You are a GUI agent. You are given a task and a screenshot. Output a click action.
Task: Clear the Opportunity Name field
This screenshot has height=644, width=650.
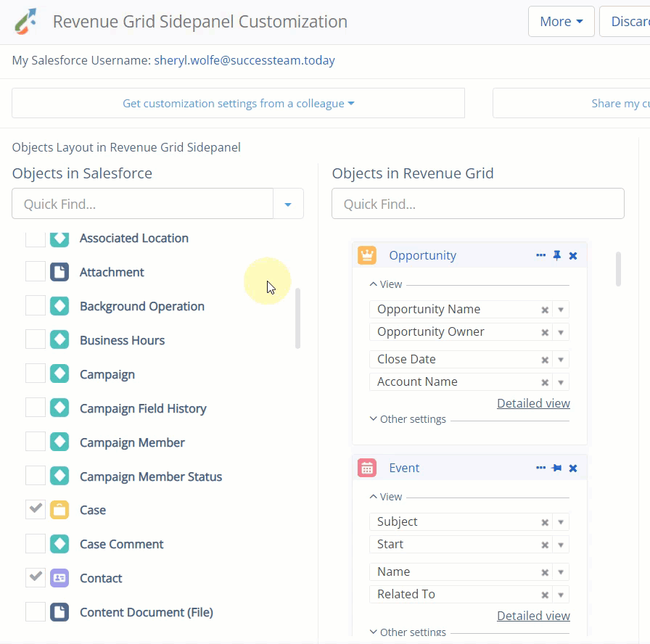pyautogui.click(x=545, y=310)
